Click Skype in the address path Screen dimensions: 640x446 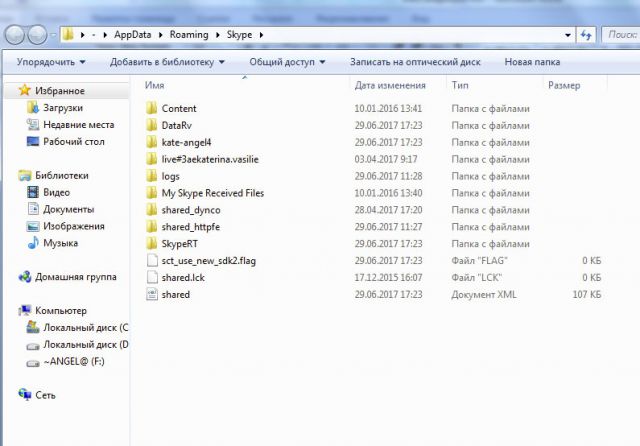tap(240, 35)
